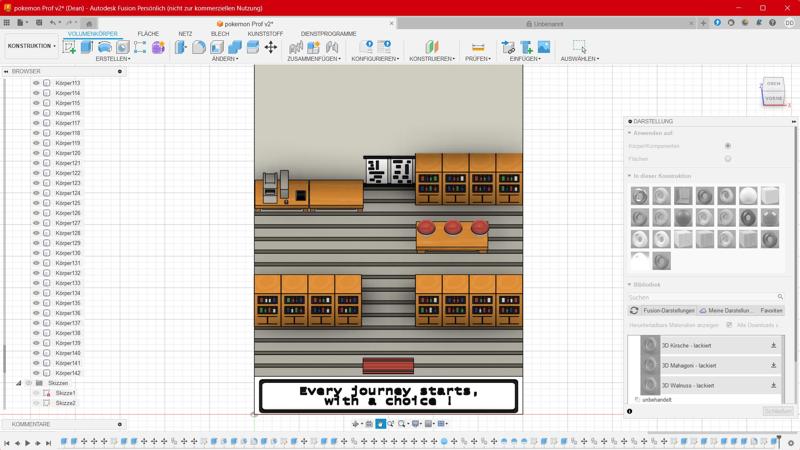Viewport: 800px width, 450px height.
Task: Select the Körper125 body in browser
Action: click(x=68, y=203)
